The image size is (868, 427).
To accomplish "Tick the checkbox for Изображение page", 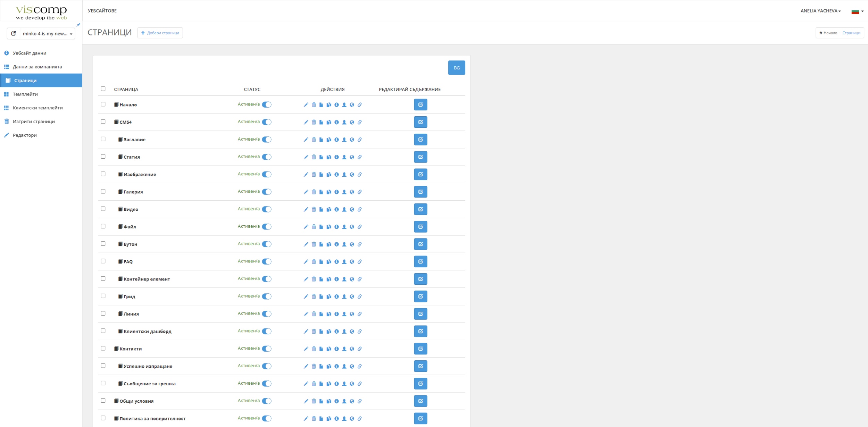I will 103,174.
